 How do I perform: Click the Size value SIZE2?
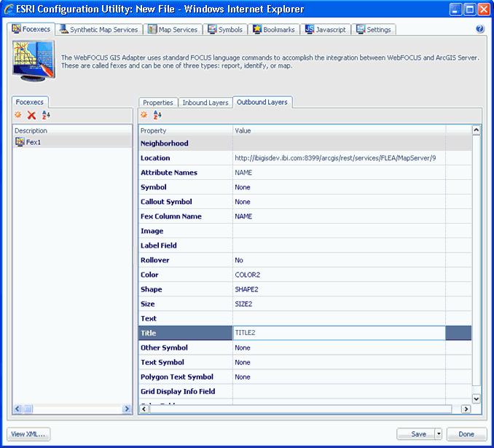click(243, 304)
